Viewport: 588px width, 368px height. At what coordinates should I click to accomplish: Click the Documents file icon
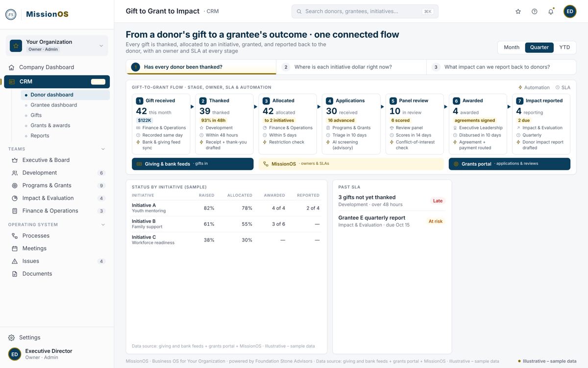tap(15, 274)
